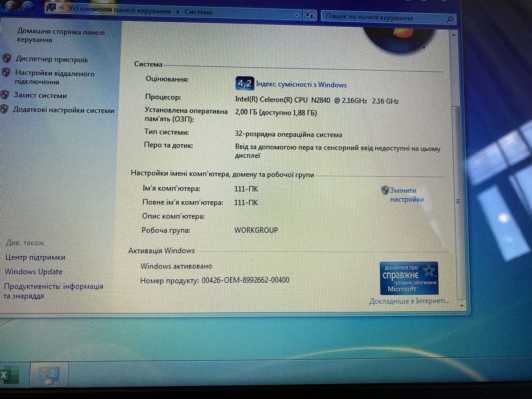Click 111-ПК next to Повне ім'я комп'ютера
The height and width of the screenshot is (399, 532).
[246, 202]
